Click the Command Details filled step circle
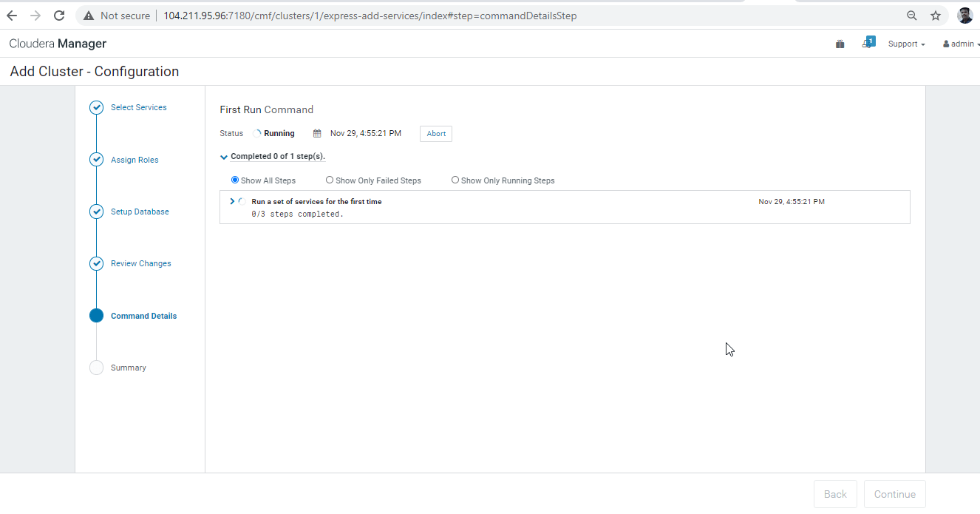This screenshot has width=980, height=514. coord(96,316)
